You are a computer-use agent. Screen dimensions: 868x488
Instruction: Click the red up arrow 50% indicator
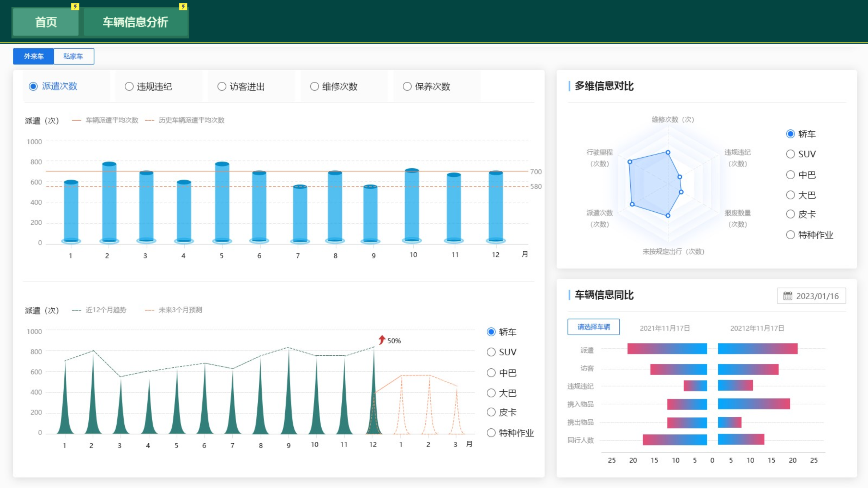(389, 340)
